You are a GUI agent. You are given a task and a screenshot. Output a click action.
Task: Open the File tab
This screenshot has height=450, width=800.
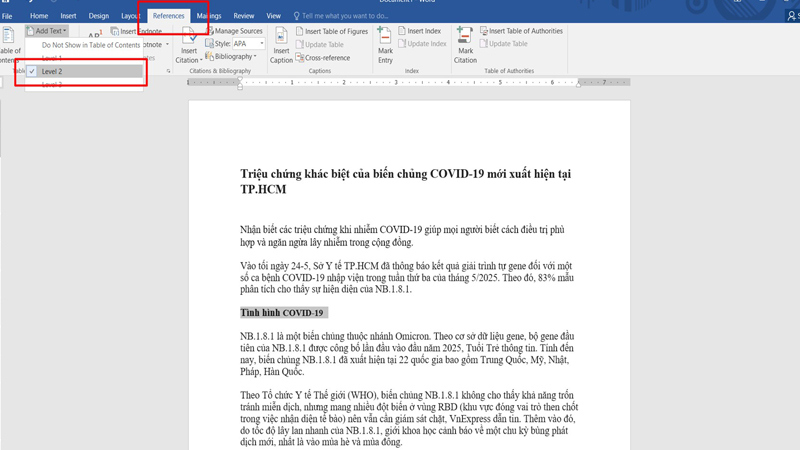(7, 16)
